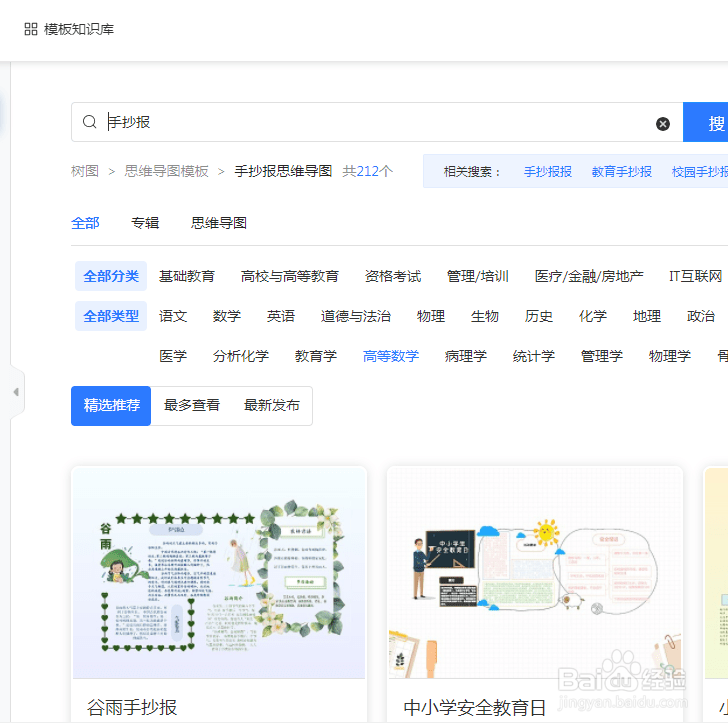Image resolution: width=728 pixels, height=728 pixels.
Task: Collapse the left sidebar arrow handle
Action: (16, 392)
